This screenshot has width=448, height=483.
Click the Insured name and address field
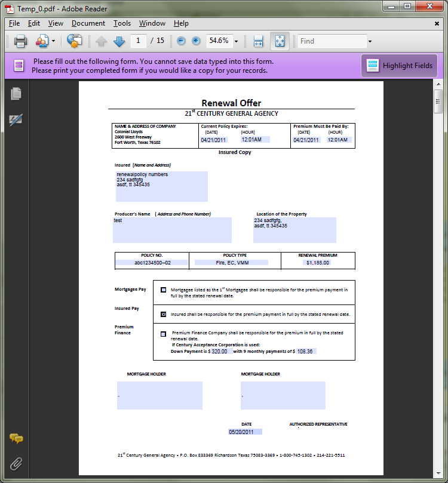coord(162,186)
